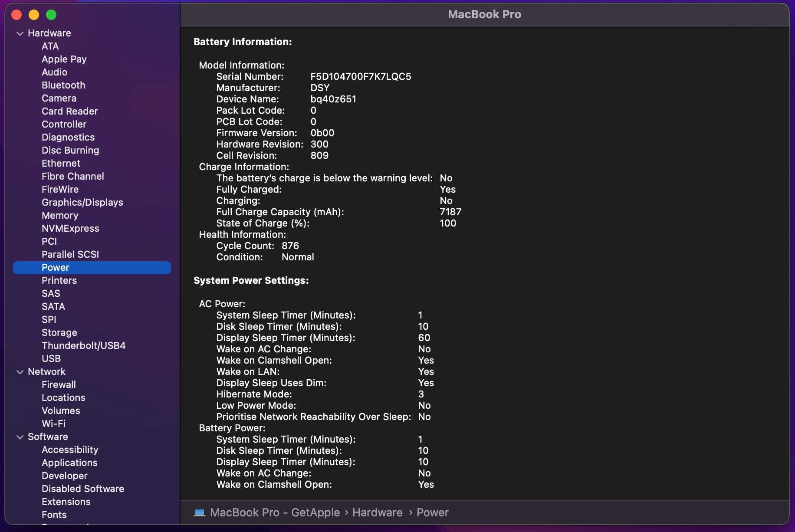795x532 pixels.
Task: Click the System Power Settings heading
Action: [x=251, y=280]
